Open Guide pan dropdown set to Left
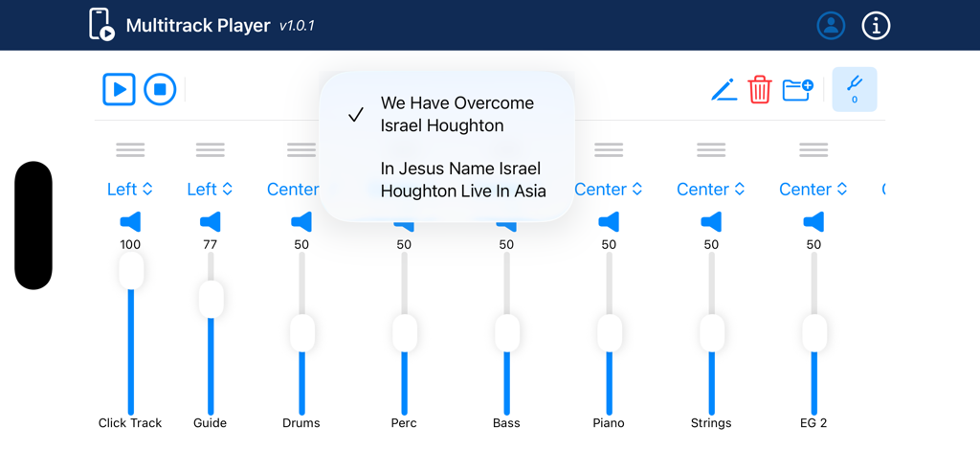The width and height of the screenshot is (980, 451). pyautogui.click(x=210, y=189)
